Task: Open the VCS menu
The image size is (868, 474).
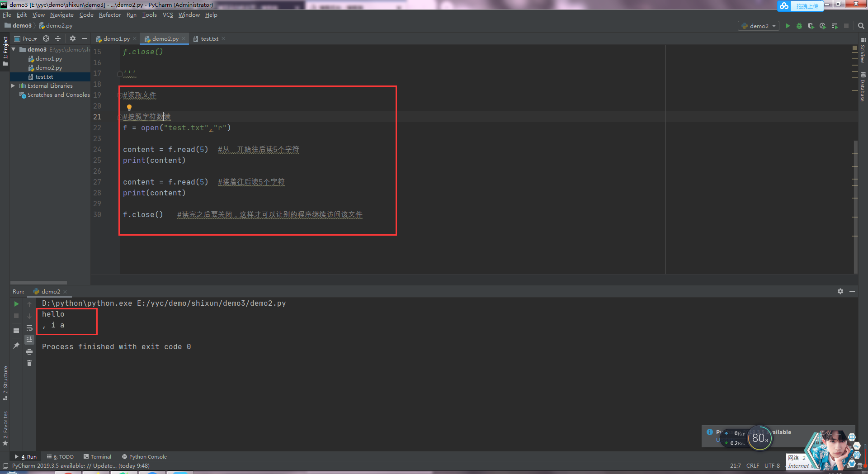Action: 168,15
